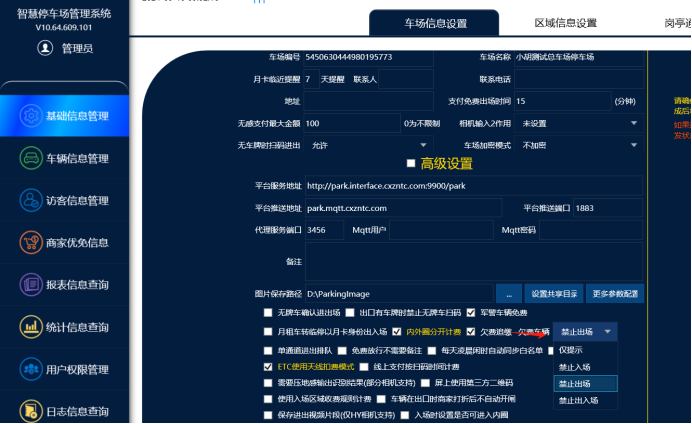Focus 代理服务端口 field

[324, 230]
